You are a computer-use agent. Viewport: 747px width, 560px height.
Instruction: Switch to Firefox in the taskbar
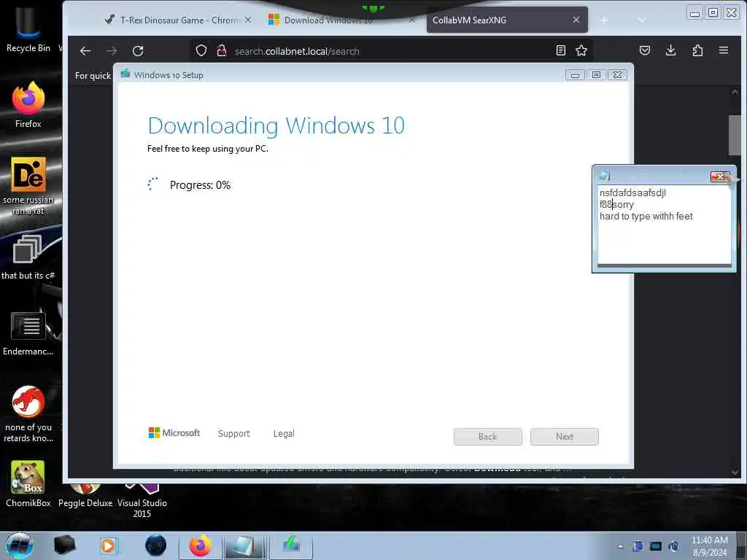pos(200,545)
